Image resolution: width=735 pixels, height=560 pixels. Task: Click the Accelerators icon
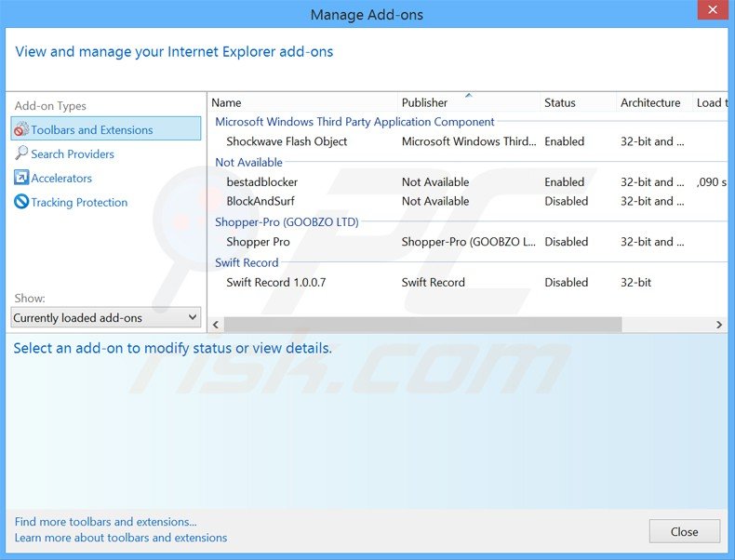click(x=21, y=178)
